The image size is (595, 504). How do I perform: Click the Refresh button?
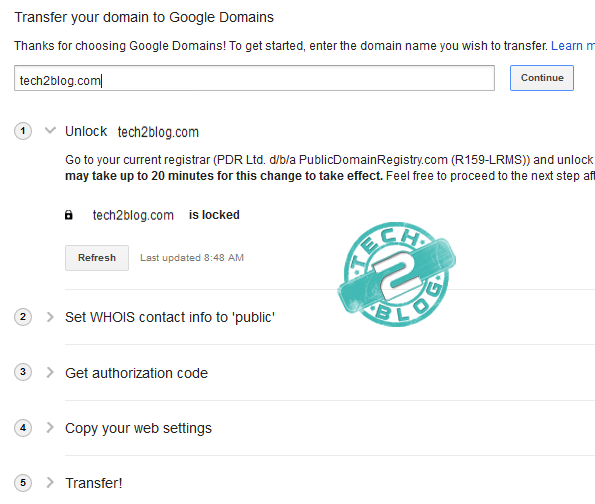pos(97,258)
